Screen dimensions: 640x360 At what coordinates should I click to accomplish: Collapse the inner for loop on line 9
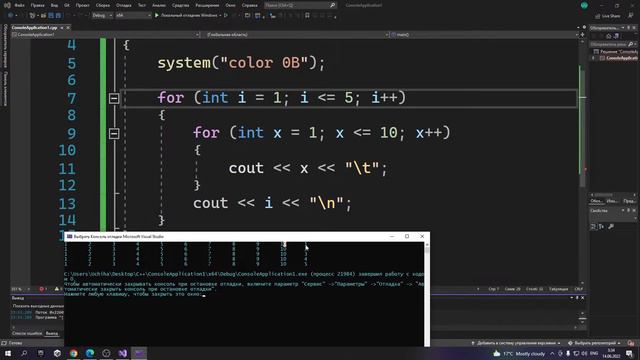coord(114,133)
